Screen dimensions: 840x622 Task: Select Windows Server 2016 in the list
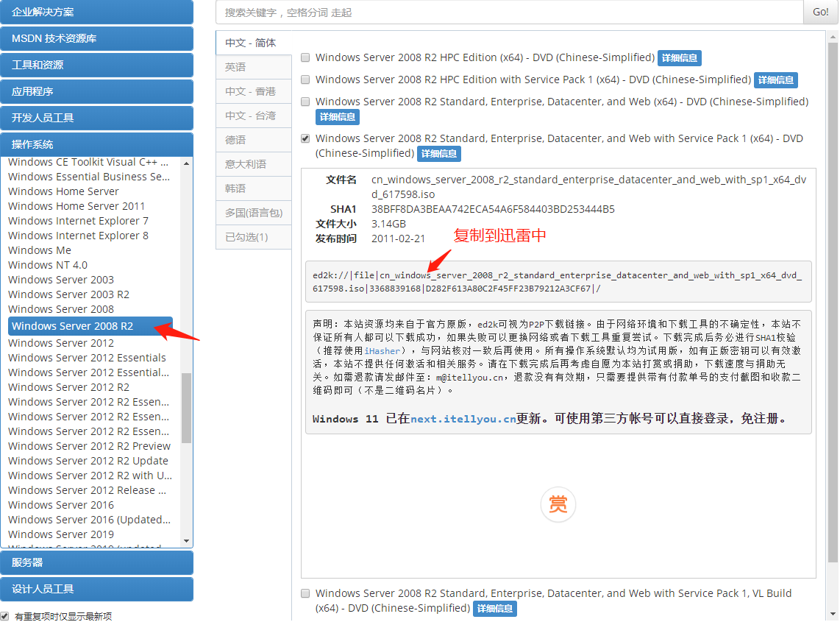click(x=61, y=505)
